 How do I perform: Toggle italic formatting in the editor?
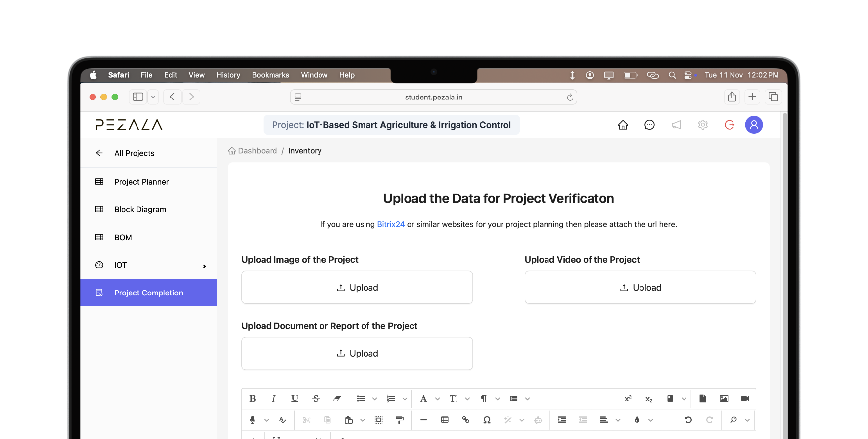coord(274,399)
